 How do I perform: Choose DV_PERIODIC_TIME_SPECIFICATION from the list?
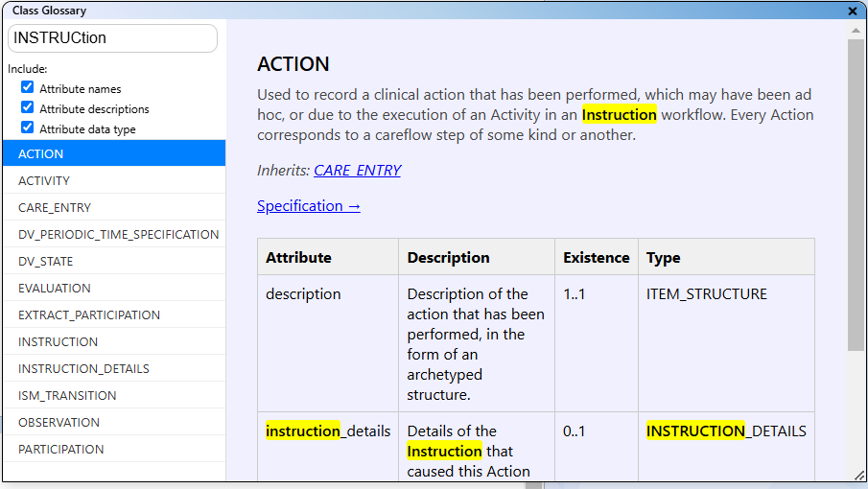click(118, 234)
